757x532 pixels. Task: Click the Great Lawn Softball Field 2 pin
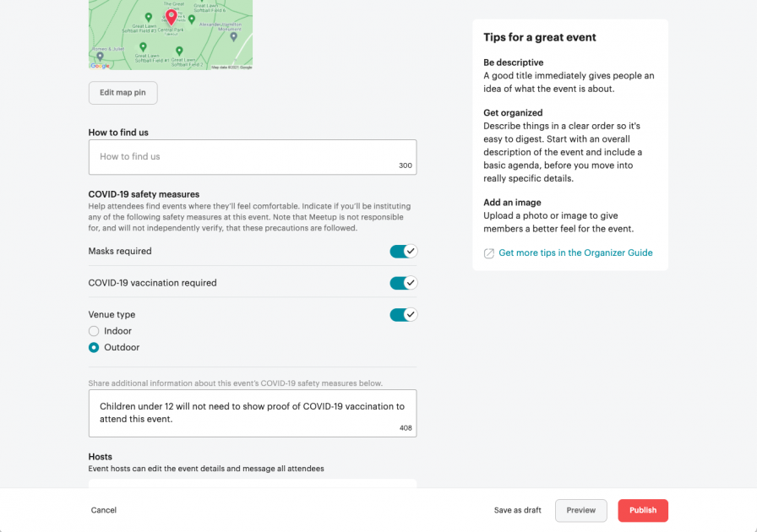click(x=179, y=51)
